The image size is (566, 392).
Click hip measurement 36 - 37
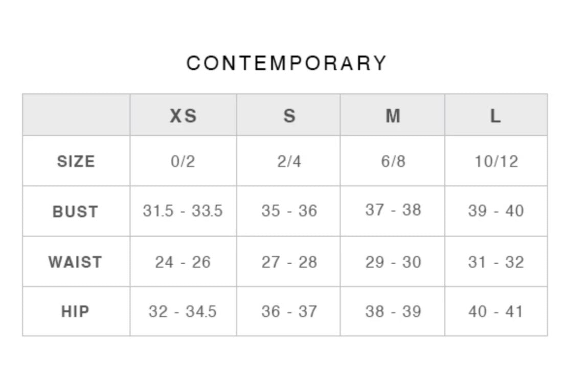pyautogui.click(x=289, y=311)
